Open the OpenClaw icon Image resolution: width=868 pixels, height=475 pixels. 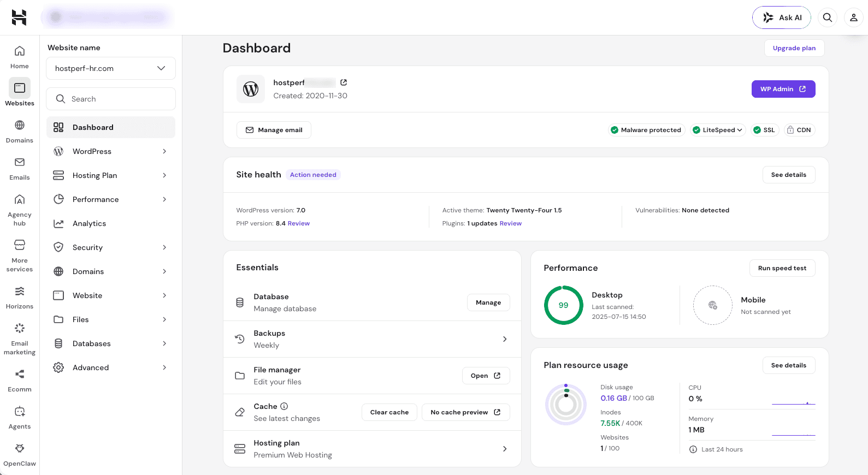coord(20,448)
